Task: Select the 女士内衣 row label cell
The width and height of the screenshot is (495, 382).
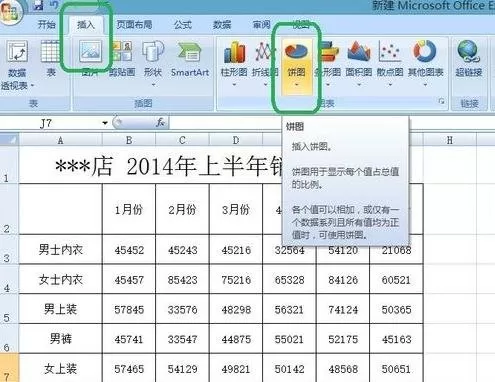Action: [60, 279]
